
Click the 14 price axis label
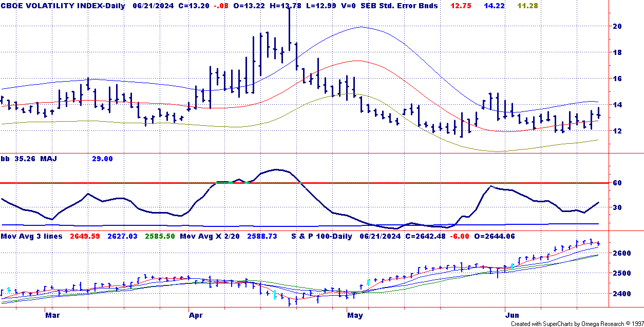click(x=617, y=105)
